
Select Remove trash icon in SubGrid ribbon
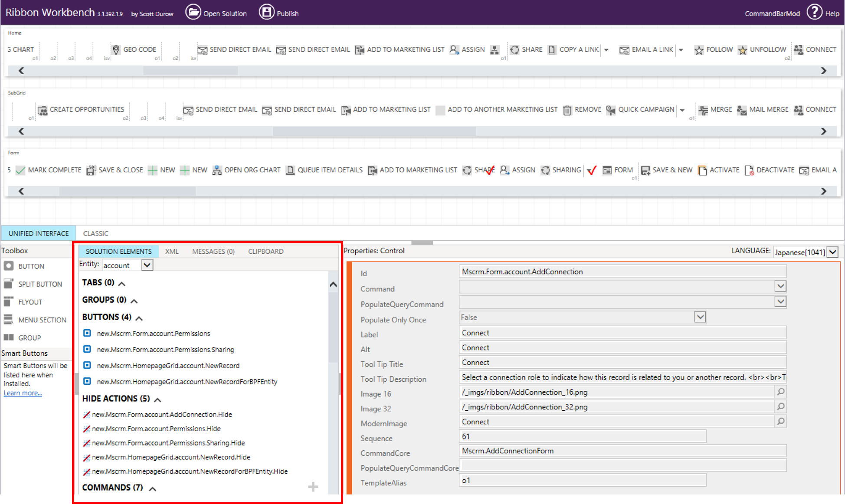pyautogui.click(x=567, y=110)
